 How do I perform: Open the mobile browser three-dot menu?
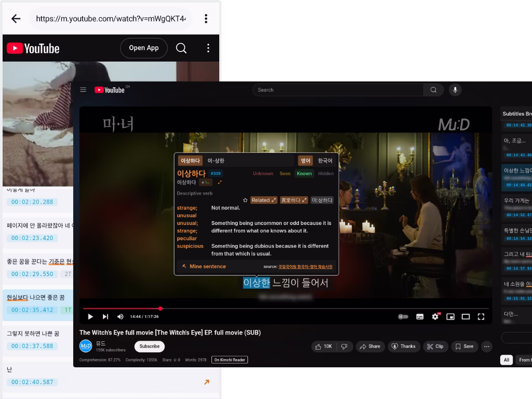pos(206,18)
